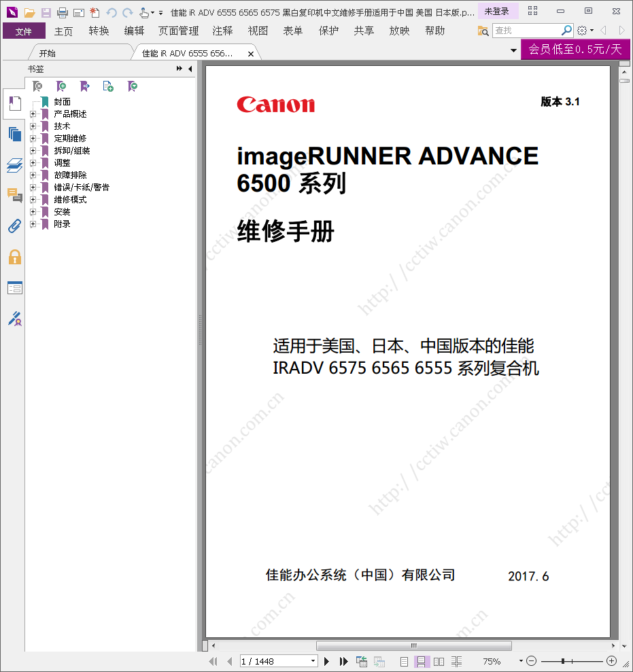633x672 pixels.
Task: Click the 会员低至0.5元/天 banner
Action: (575, 50)
